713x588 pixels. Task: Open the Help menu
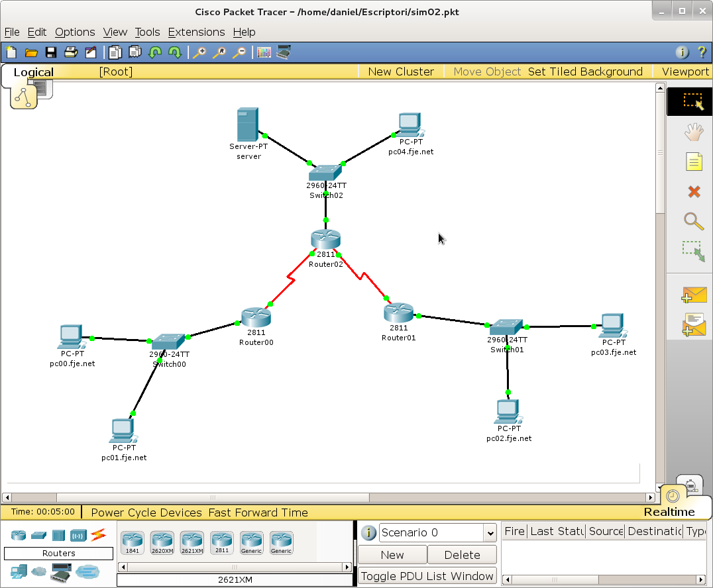click(245, 32)
